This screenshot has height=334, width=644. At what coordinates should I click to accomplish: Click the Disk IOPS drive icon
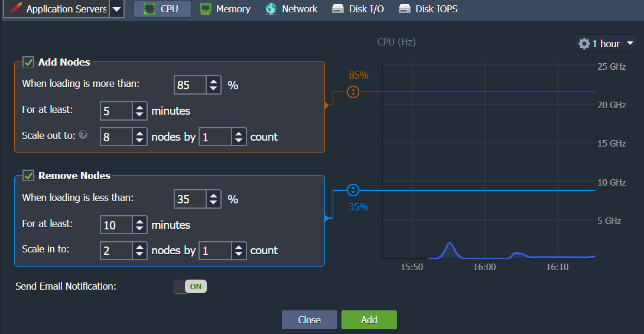(405, 9)
